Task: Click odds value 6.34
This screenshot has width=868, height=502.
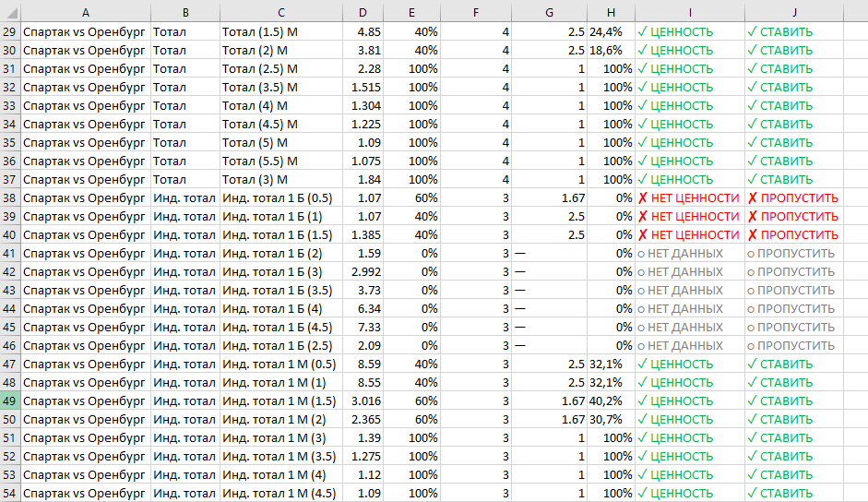Action: pos(369,308)
